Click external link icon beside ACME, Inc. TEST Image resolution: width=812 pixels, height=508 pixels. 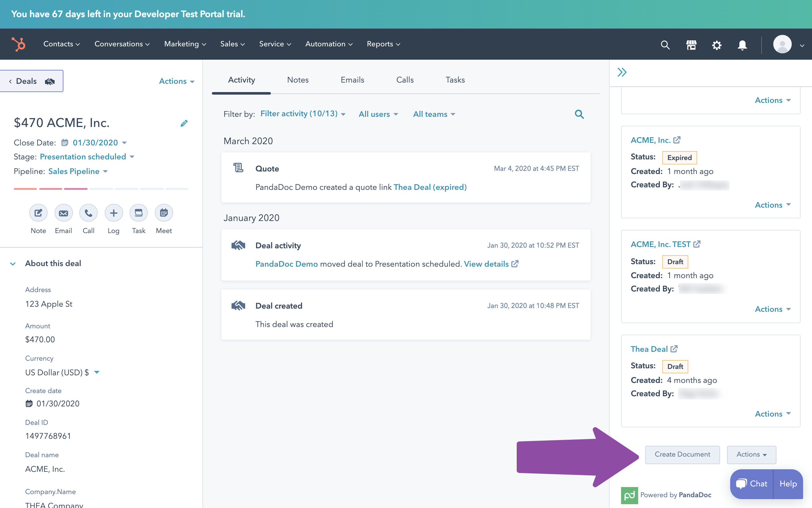point(697,244)
